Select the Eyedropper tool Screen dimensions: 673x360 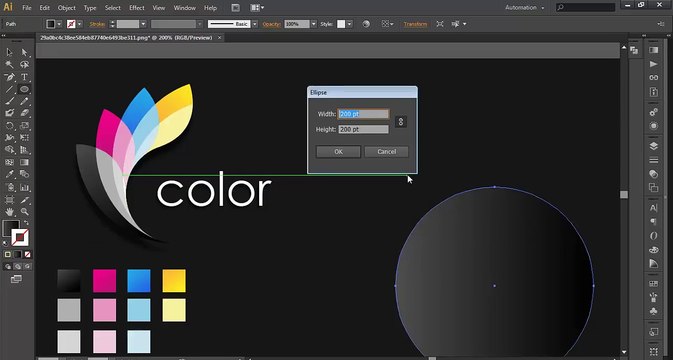pos(9,175)
